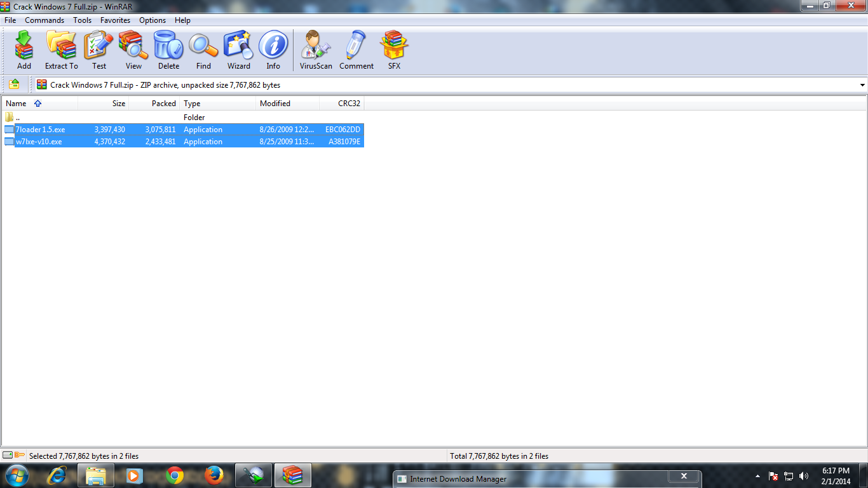Open the Help menu
The width and height of the screenshot is (868, 488).
click(x=182, y=20)
